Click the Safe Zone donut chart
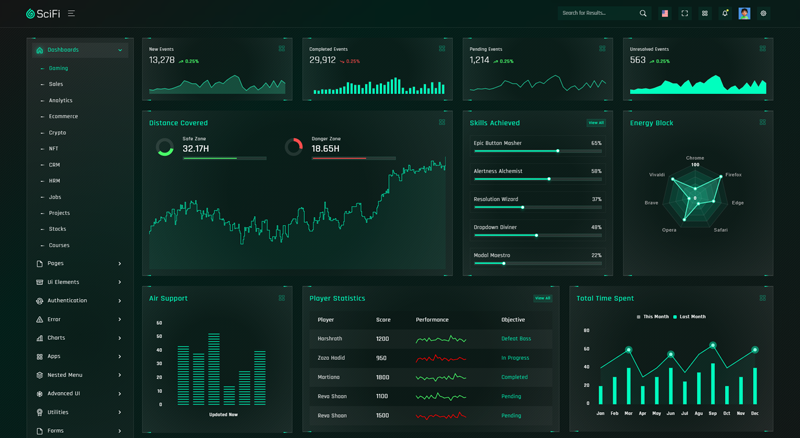Screen dimensions: 800x438 (x=165, y=147)
